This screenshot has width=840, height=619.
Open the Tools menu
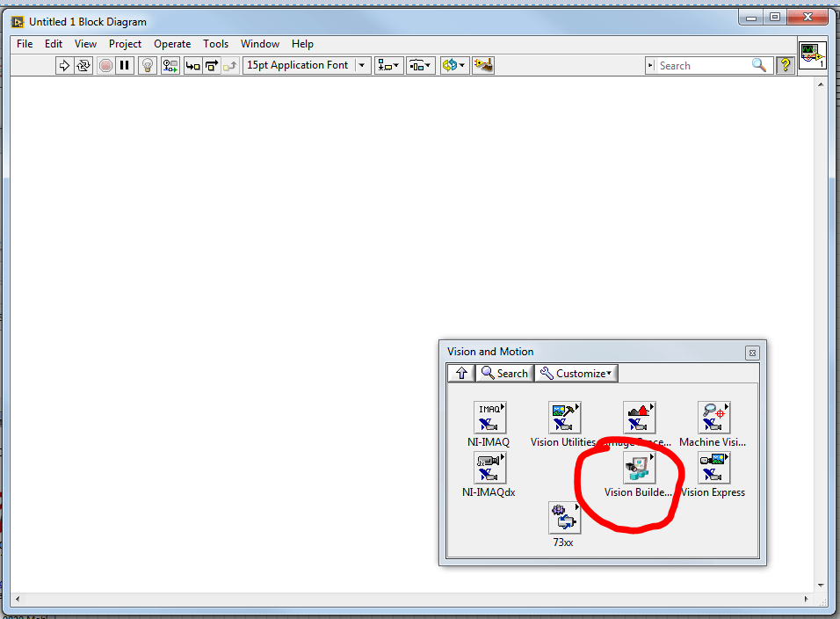coord(215,43)
